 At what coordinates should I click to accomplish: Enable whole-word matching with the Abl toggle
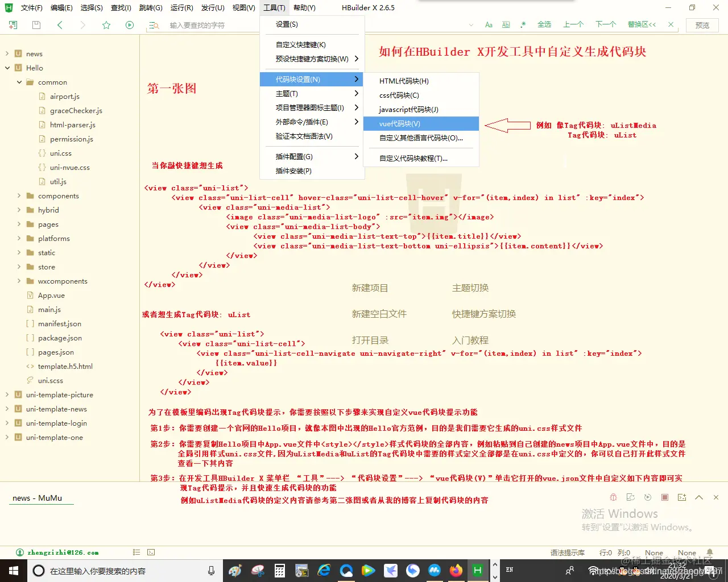(506, 24)
